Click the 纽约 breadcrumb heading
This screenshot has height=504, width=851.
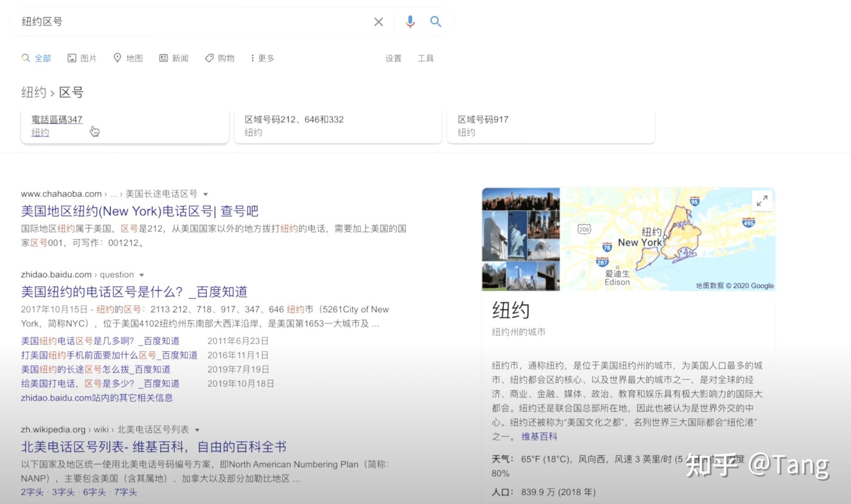coord(34,92)
